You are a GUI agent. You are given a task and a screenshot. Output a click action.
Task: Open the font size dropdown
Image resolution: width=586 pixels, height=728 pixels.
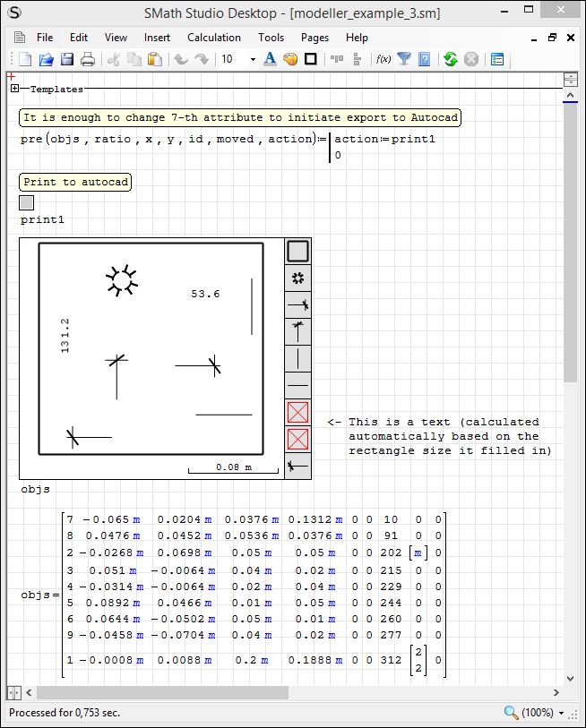click(x=253, y=59)
